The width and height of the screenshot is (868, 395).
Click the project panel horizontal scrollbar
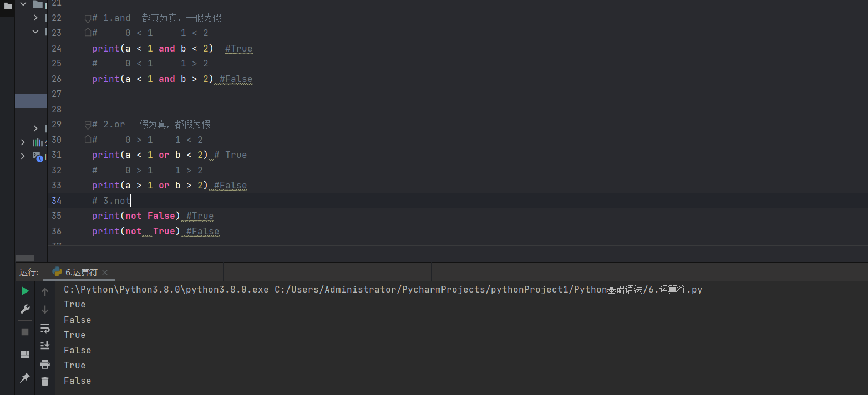coord(24,258)
